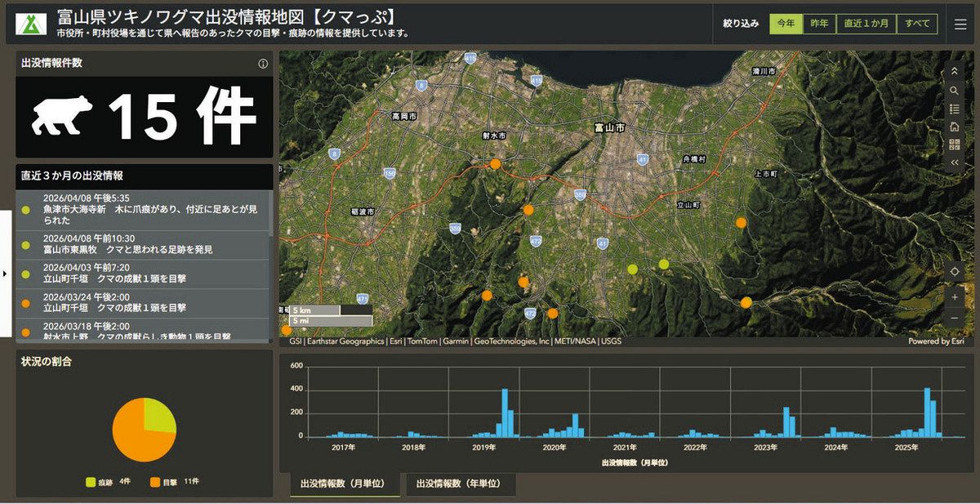The height and width of the screenshot is (504, 980).
Task: Click the 15 件 count indicator
Action: click(183, 117)
